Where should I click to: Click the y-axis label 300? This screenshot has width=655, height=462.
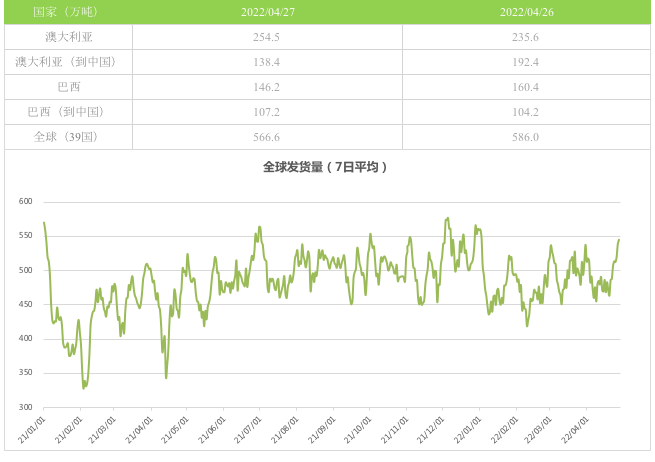[25, 407]
